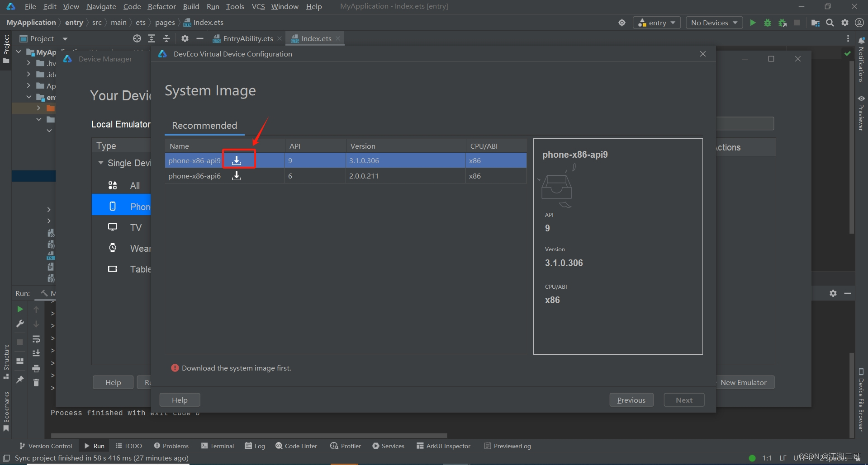This screenshot has height=465, width=868.
Task: Hide the Project panel with minus icon
Action: (x=200, y=38)
